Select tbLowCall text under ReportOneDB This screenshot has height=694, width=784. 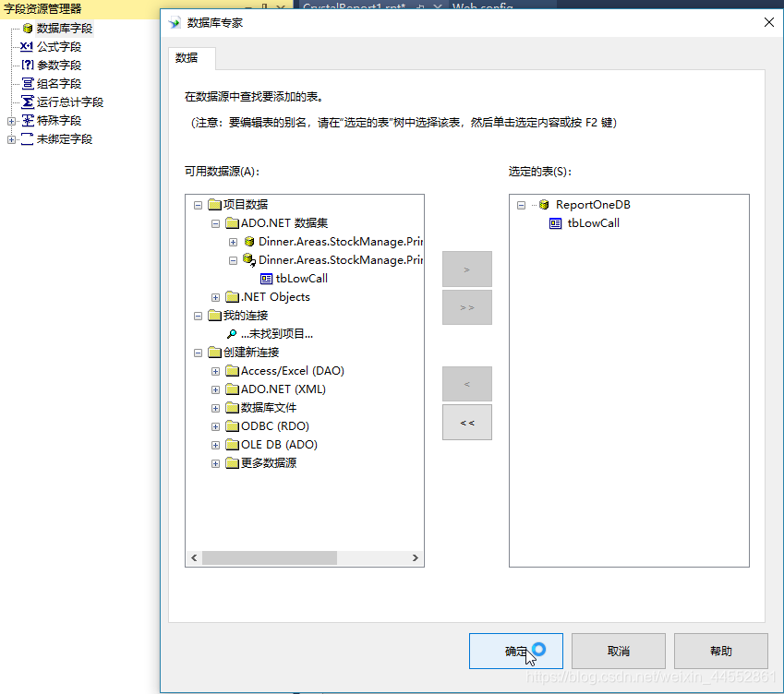594,223
